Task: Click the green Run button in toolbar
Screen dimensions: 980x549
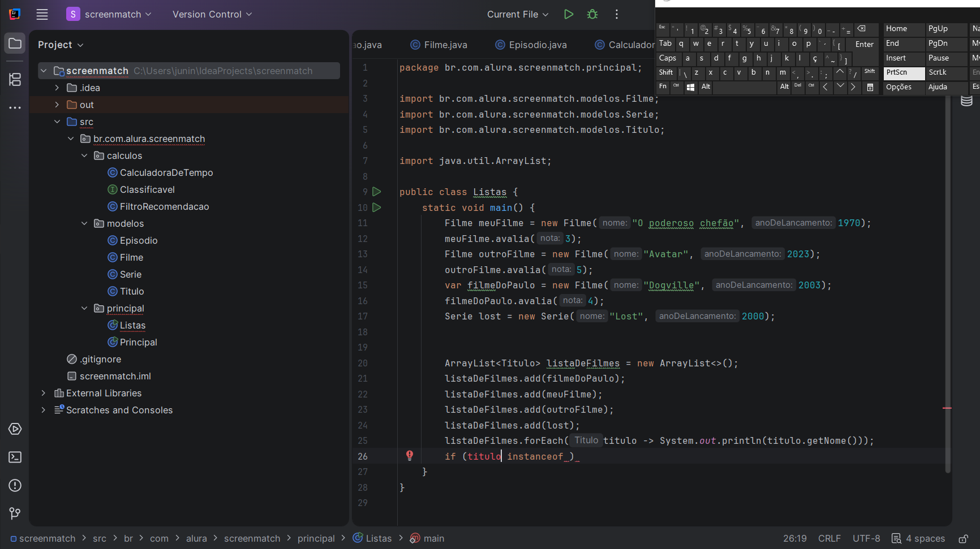Action: 569,14
